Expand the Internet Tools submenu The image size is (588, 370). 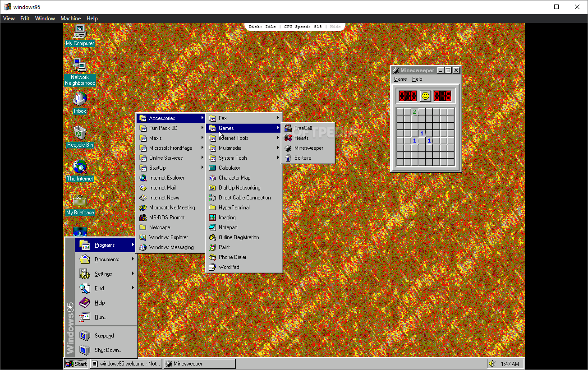coord(244,138)
